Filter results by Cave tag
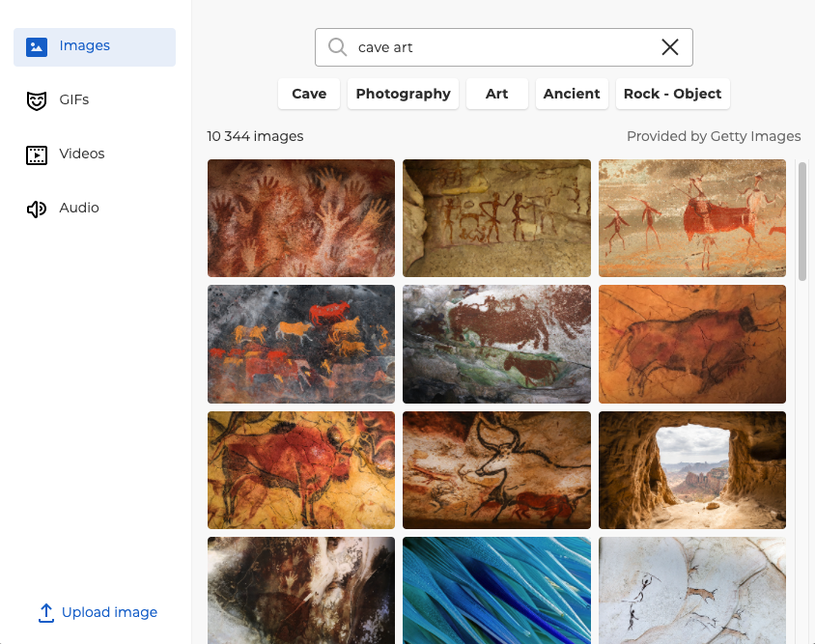Screen dimensions: 815x644 click(x=309, y=94)
